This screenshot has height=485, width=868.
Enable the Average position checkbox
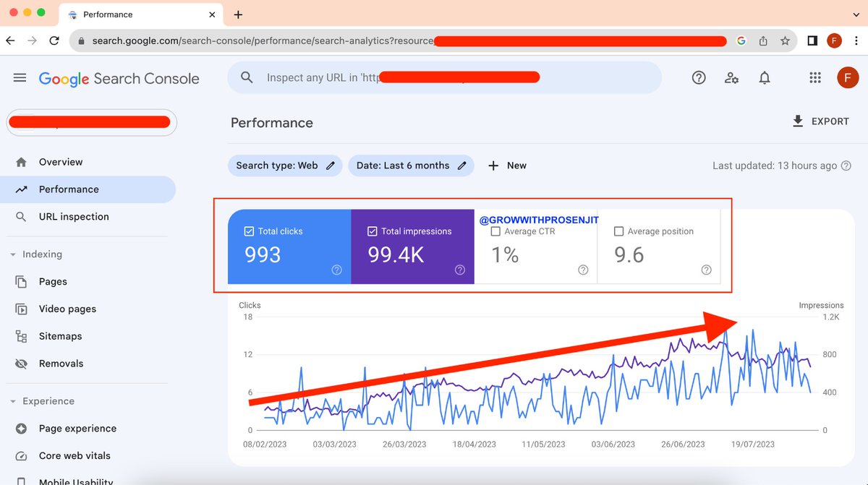(618, 231)
